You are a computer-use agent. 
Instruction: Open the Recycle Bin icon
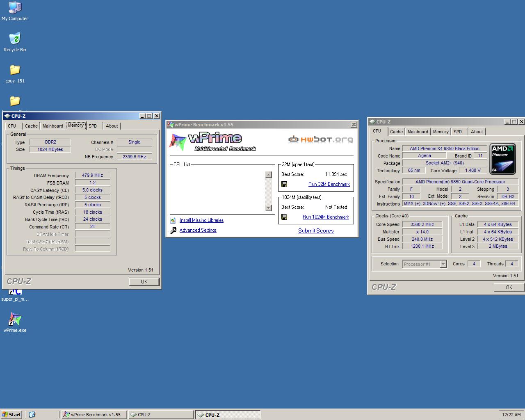tap(15, 42)
